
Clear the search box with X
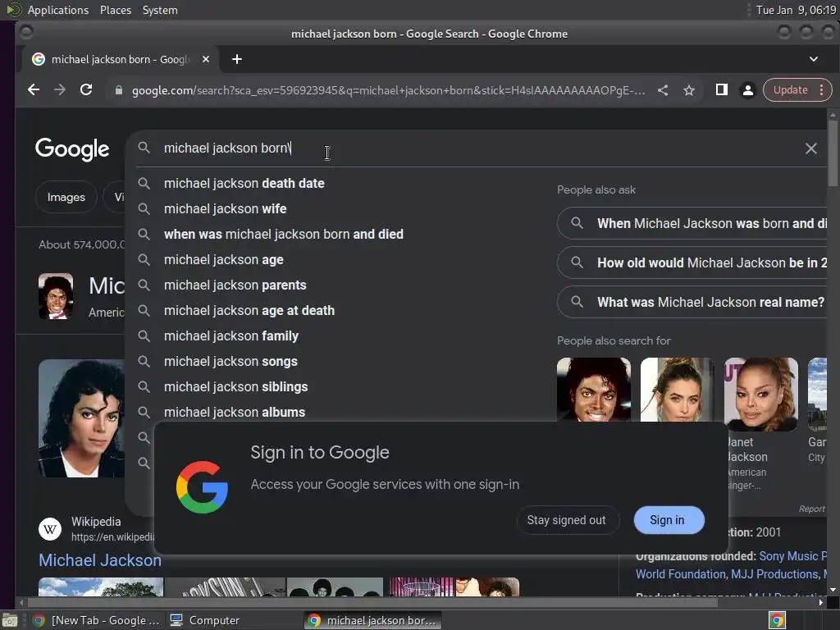811,148
